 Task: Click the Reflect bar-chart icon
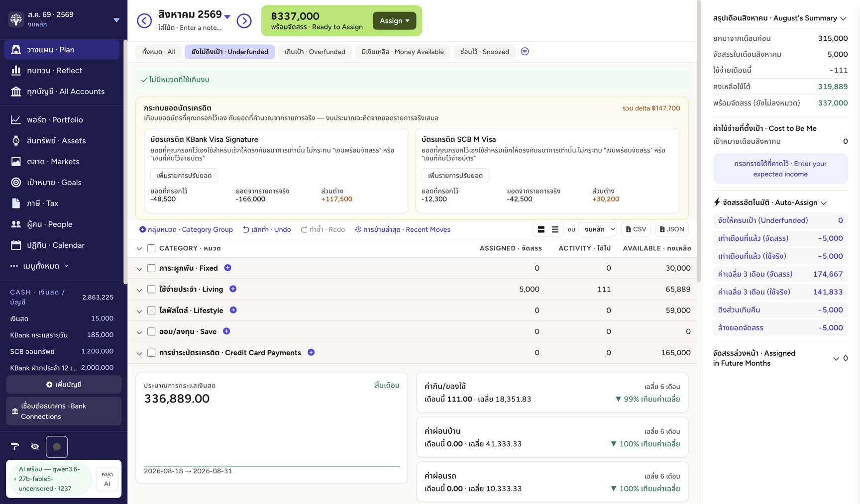click(16, 71)
